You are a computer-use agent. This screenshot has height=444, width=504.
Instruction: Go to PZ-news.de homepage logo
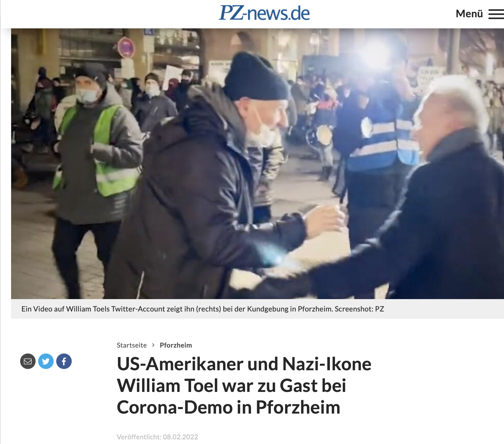pos(264,13)
